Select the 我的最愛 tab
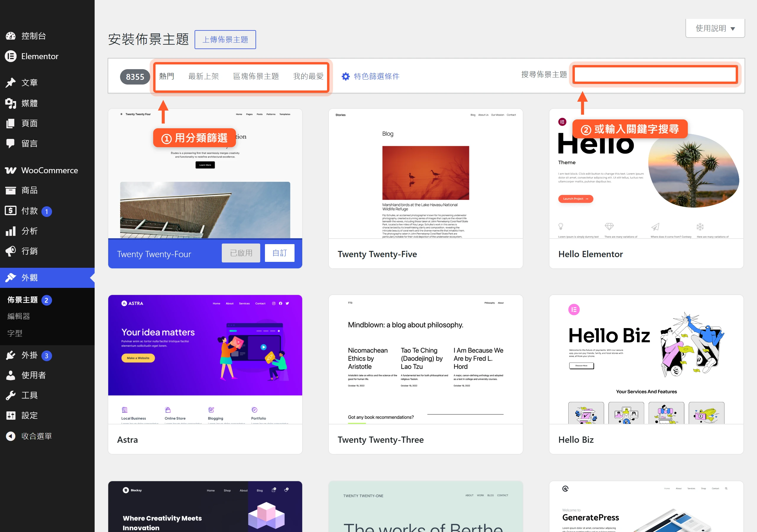The height and width of the screenshot is (532, 757). pos(308,77)
